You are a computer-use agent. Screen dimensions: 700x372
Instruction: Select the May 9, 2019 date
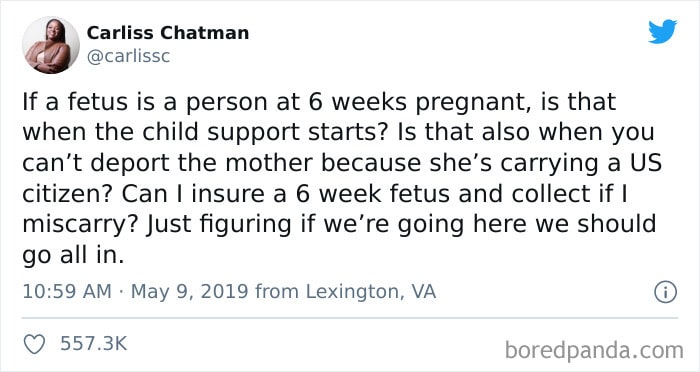189,292
